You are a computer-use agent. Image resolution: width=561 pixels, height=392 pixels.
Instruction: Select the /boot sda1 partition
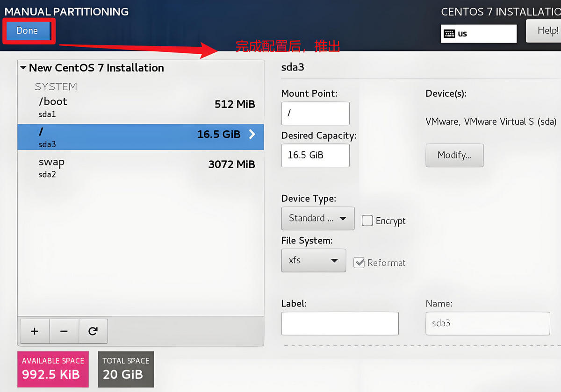coord(141,107)
